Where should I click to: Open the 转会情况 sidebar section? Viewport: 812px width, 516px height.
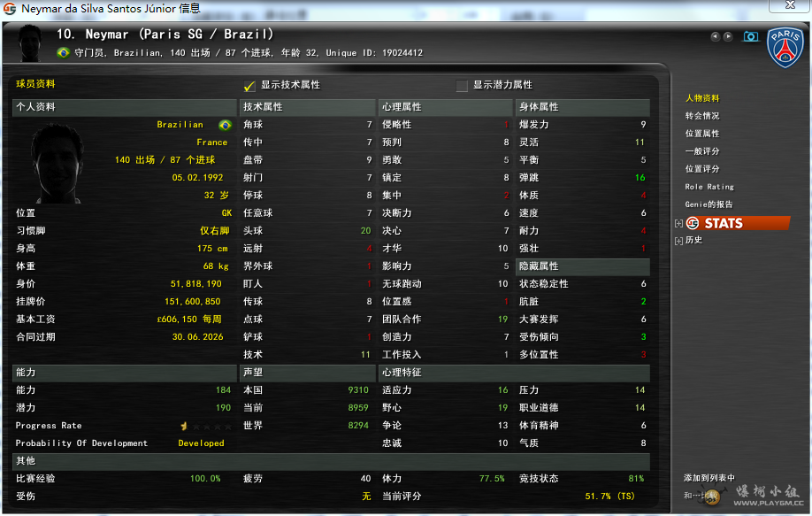[x=702, y=116]
